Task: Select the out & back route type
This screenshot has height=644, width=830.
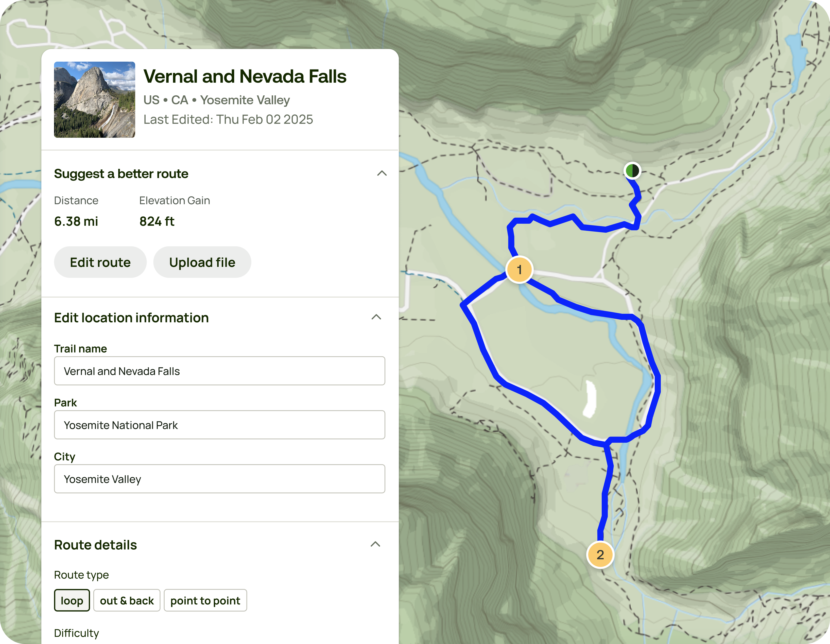Action: click(x=127, y=601)
